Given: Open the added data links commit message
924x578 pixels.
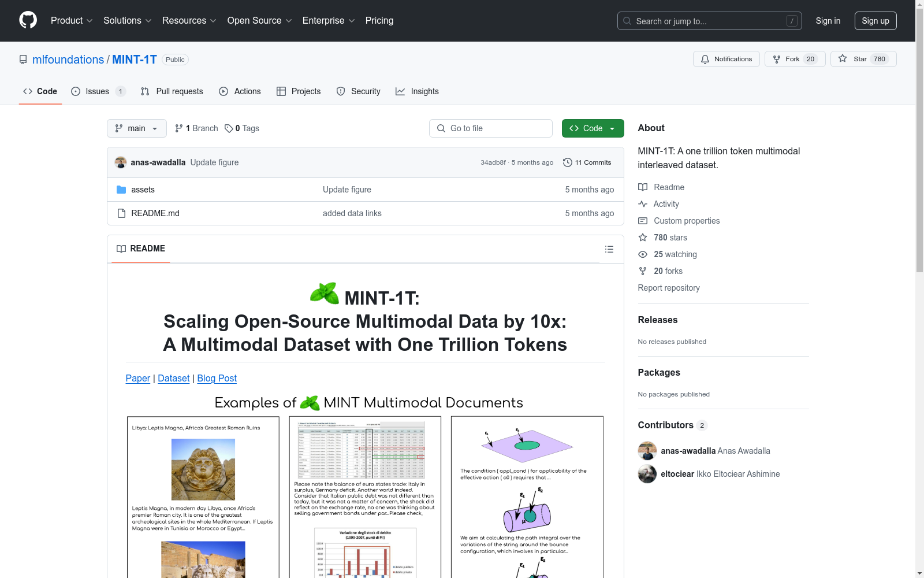Looking at the screenshot, I should pyautogui.click(x=352, y=213).
